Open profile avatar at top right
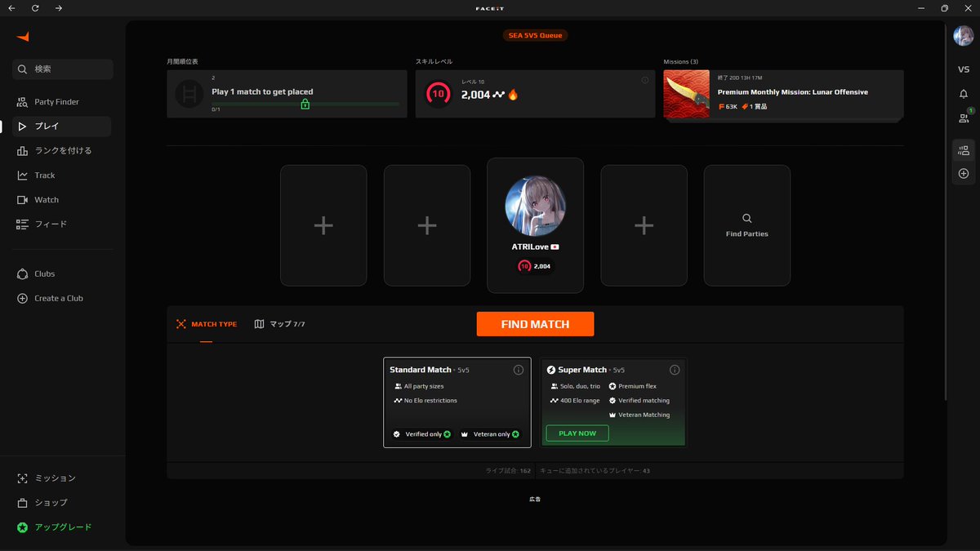This screenshot has width=980, height=551. [x=964, y=36]
